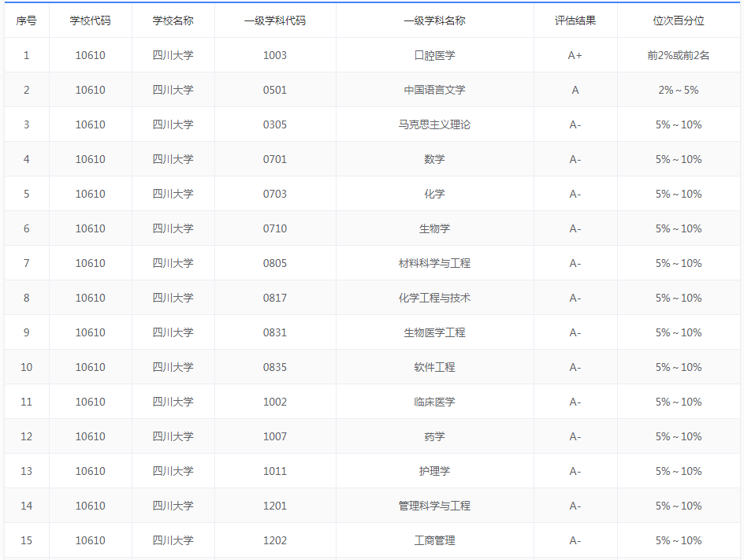Click the 5%~10% cell in 药学 row
Image resolution: width=744 pixels, height=560 pixels.
[x=679, y=436]
